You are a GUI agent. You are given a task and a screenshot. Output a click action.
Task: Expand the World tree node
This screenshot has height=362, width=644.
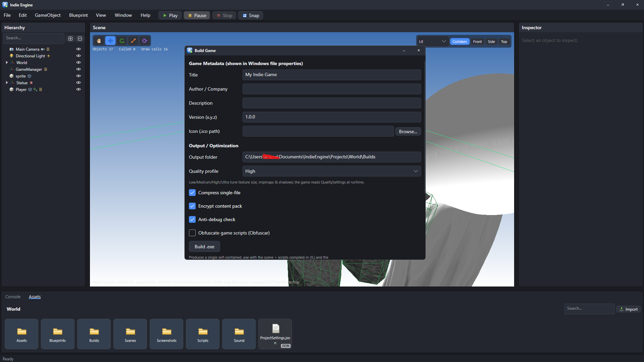7,63
